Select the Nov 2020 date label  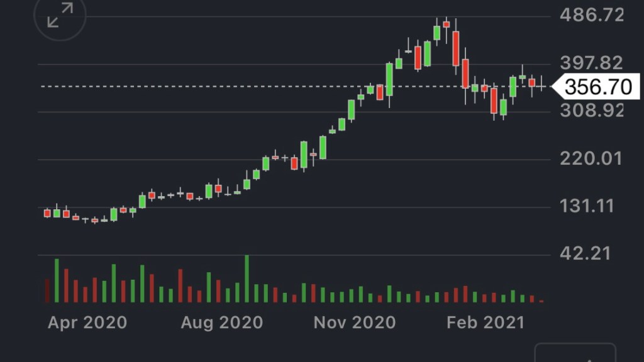pos(355,323)
